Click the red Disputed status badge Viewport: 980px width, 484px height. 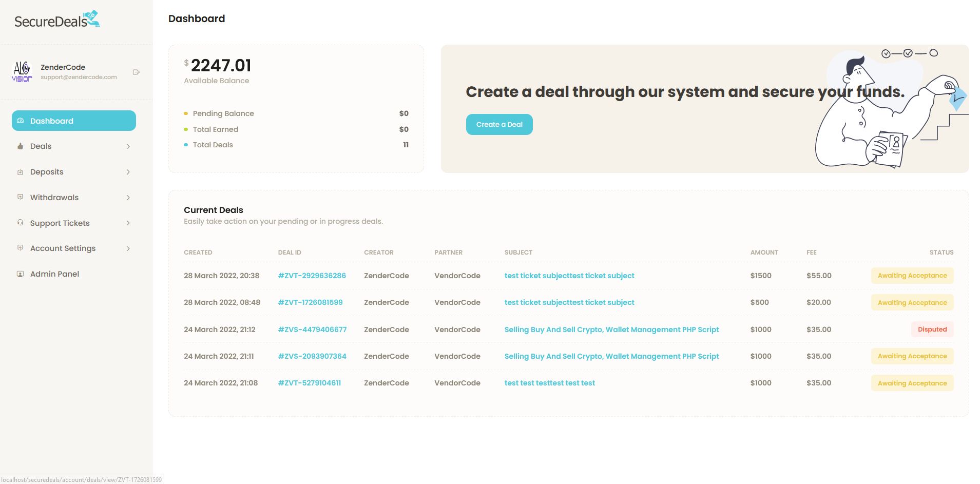(x=932, y=330)
